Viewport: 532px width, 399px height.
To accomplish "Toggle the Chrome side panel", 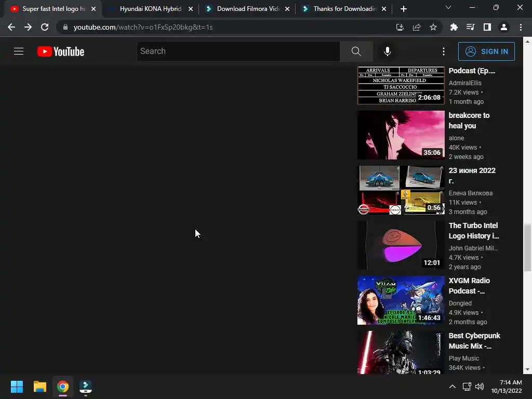I will tap(487, 27).
